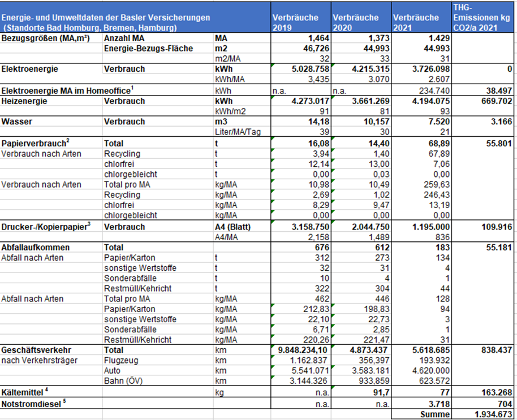Image resolution: width=517 pixels, height=420 pixels.
Task: Select the 'Flugzeug' transport cell
Action: [x=121, y=361]
